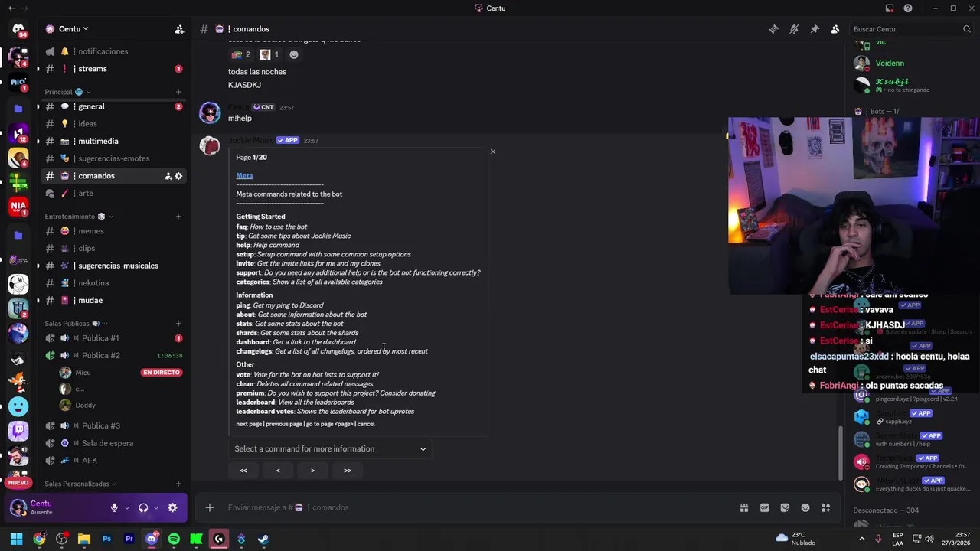The width and height of the screenshot is (980, 551).
Task: Open the apps launcher icon
Action: click(825, 507)
